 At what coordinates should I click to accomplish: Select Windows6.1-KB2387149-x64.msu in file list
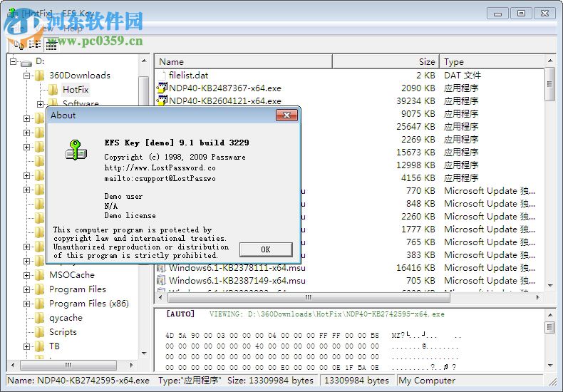point(237,281)
